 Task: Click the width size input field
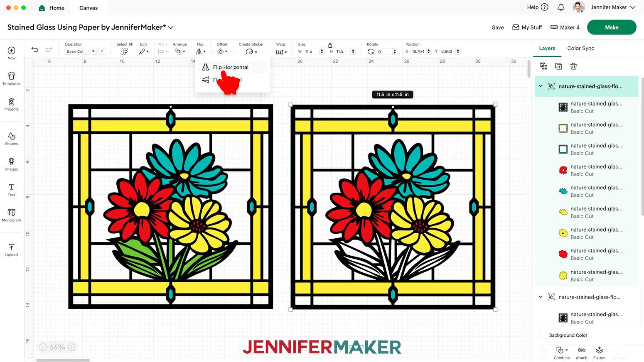[x=311, y=51]
